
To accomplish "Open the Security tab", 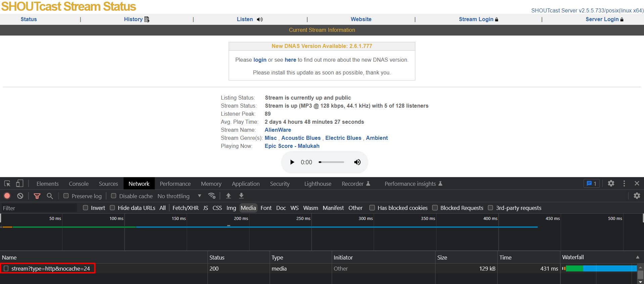I will [280, 184].
